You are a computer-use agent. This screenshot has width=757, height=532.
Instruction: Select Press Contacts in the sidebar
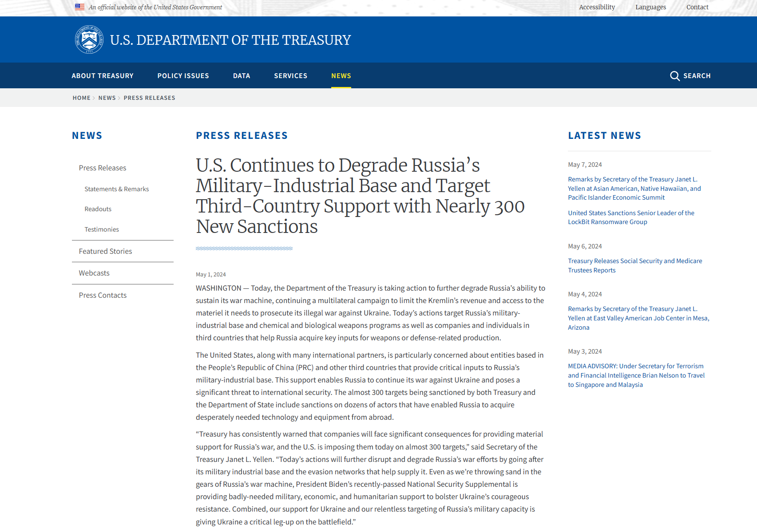click(x=103, y=295)
